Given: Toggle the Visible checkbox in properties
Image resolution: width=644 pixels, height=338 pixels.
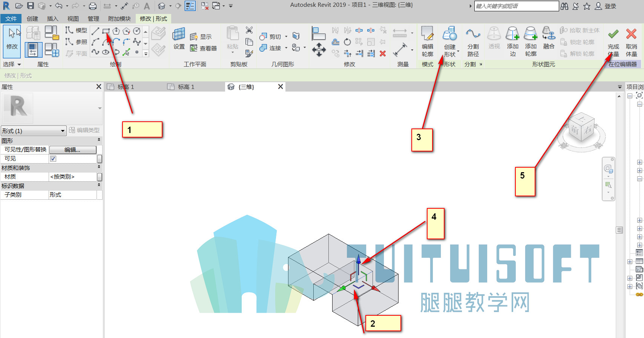Looking at the screenshot, I should (x=53, y=159).
